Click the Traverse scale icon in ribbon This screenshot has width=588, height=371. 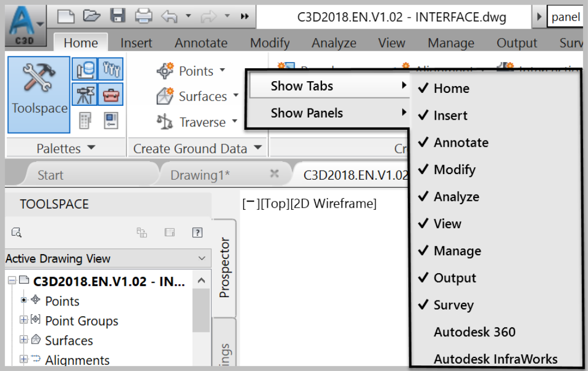tap(165, 121)
